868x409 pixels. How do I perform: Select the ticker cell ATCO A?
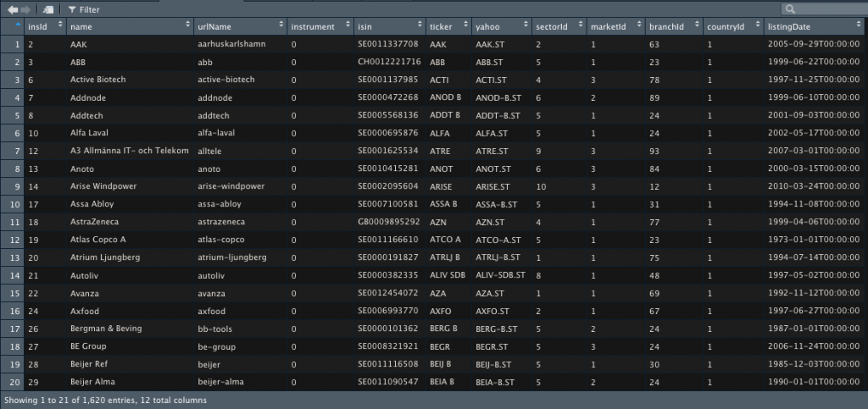click(x=445, y=240)
